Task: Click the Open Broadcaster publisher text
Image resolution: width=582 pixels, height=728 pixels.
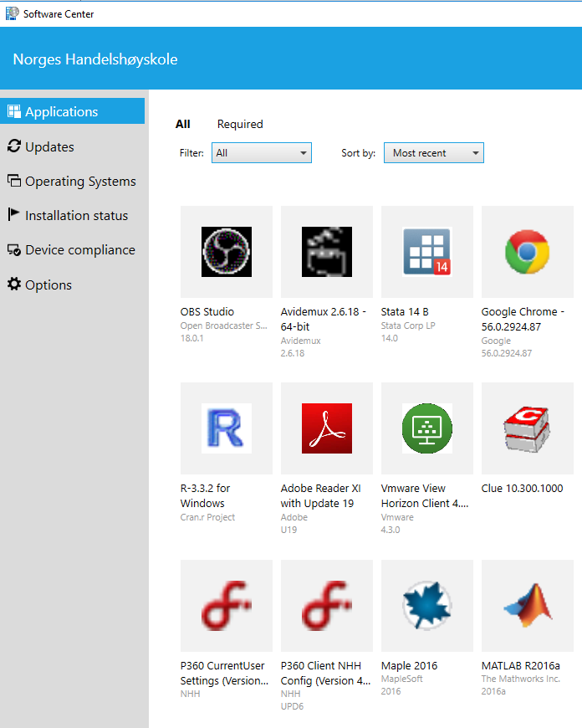Action: 224,326
